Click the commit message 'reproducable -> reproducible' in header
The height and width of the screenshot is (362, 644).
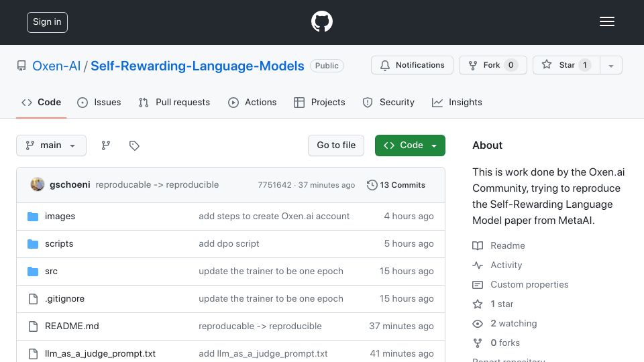click(157, 185)
